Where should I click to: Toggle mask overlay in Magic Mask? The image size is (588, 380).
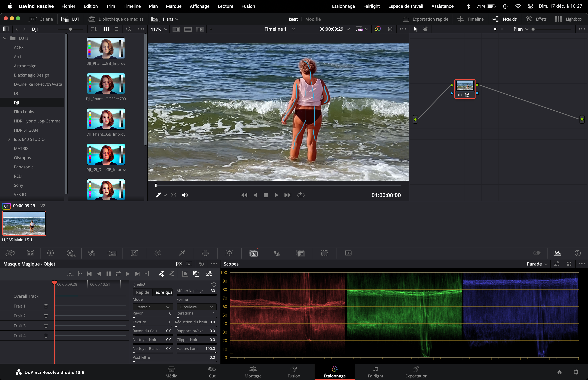coord(196,274)
